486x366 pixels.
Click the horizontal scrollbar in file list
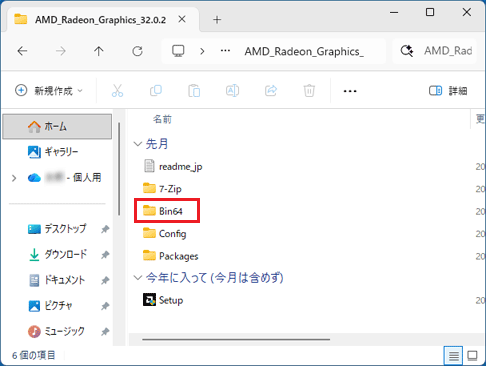(x=236, y=339)
